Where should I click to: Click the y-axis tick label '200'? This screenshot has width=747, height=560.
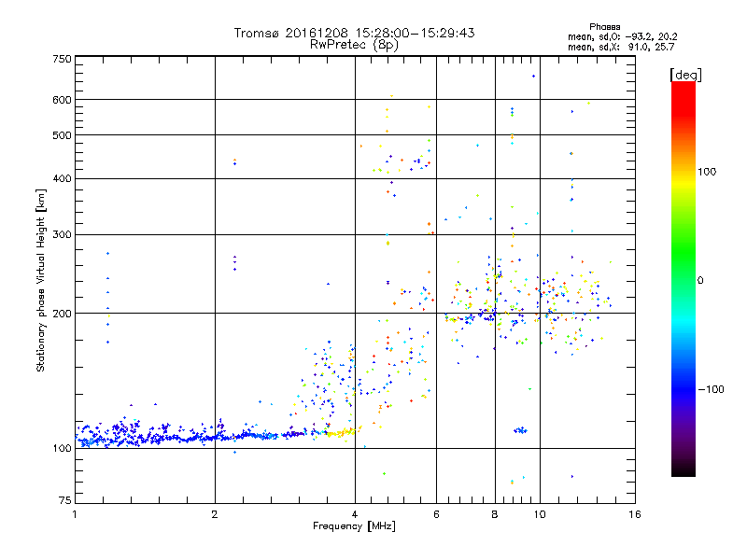[63, 314]
